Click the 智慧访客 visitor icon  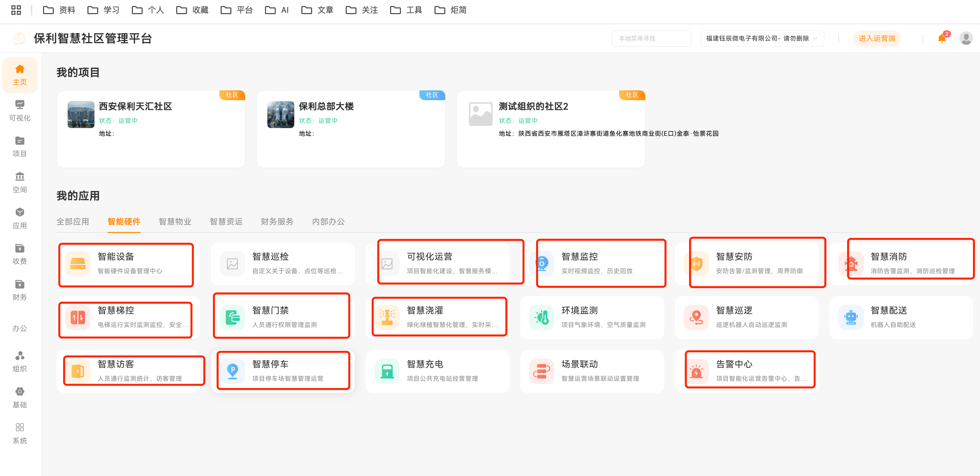click(78, 371)
